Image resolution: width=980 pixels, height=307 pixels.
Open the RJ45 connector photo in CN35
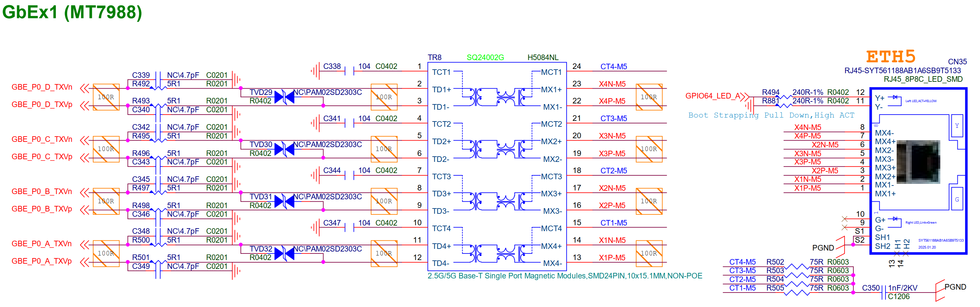pyautogui.click(x=918, y=162)
